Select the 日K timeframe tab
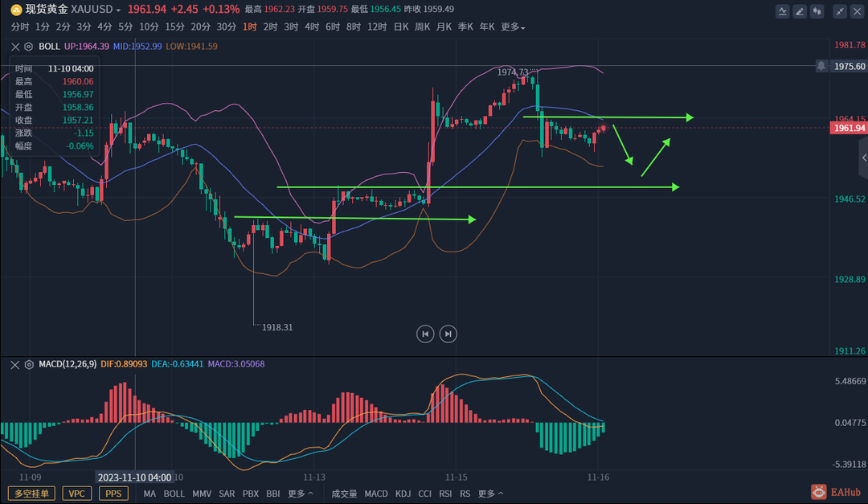The width and height of the screenshot is (868, 504). 401,27
